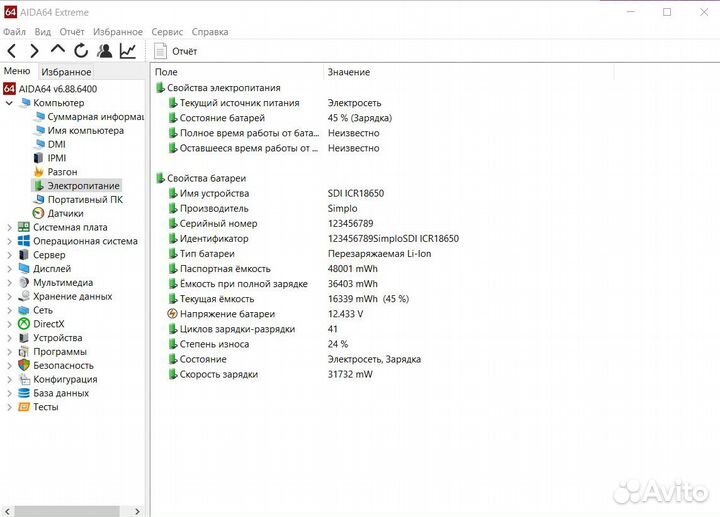Click the Безопасность shield icon
This screenshot has width=720, height=517.
24,365
